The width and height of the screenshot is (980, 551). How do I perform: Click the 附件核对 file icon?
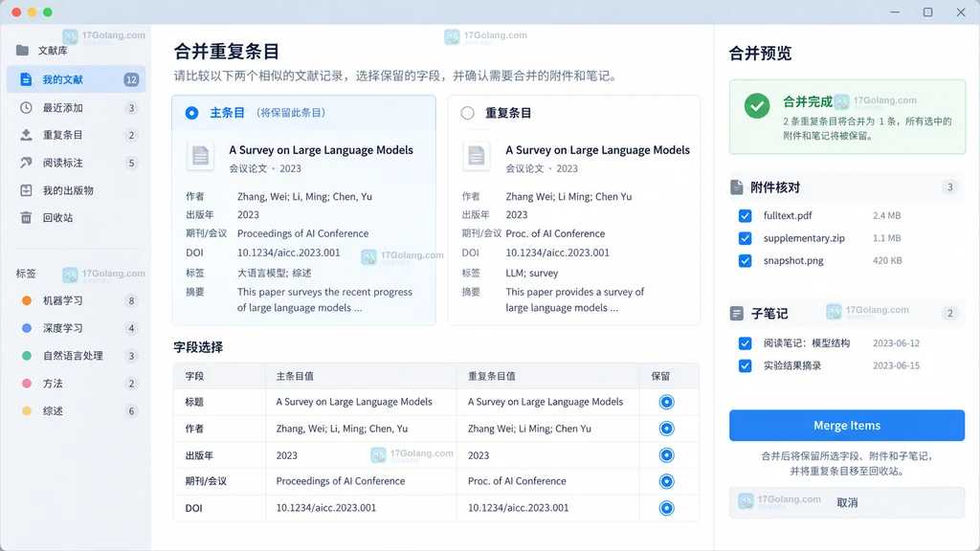tap(736, 187)
